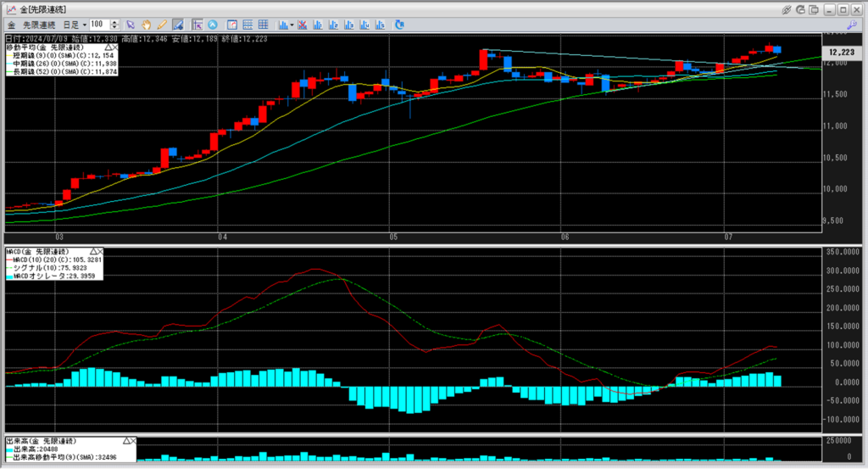
Task: Toggle the crosshair cursor display button
Action: 197,25
